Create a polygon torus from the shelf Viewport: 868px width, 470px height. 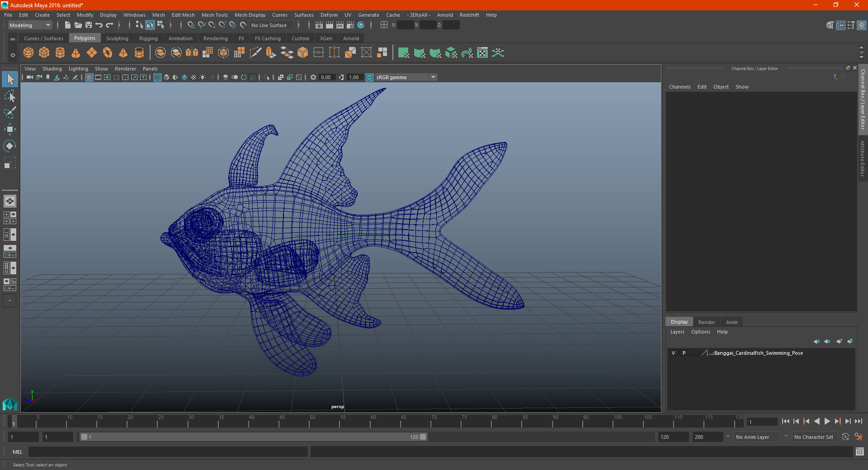point(108,53)
